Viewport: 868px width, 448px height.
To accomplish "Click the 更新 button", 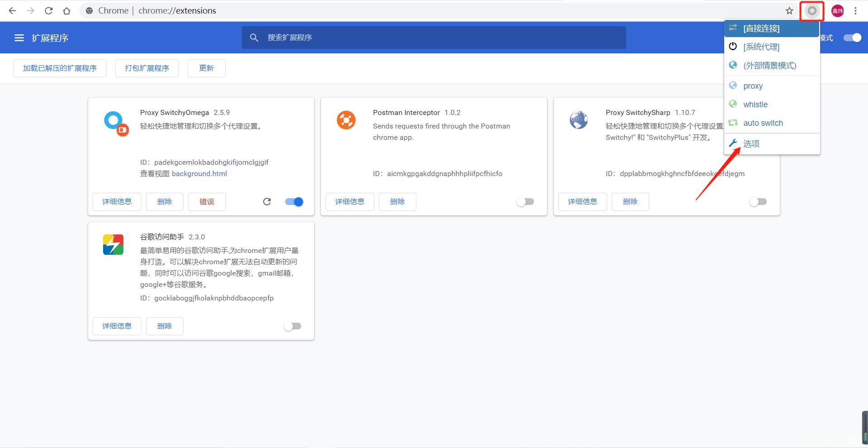I will (x=207, y=68).
